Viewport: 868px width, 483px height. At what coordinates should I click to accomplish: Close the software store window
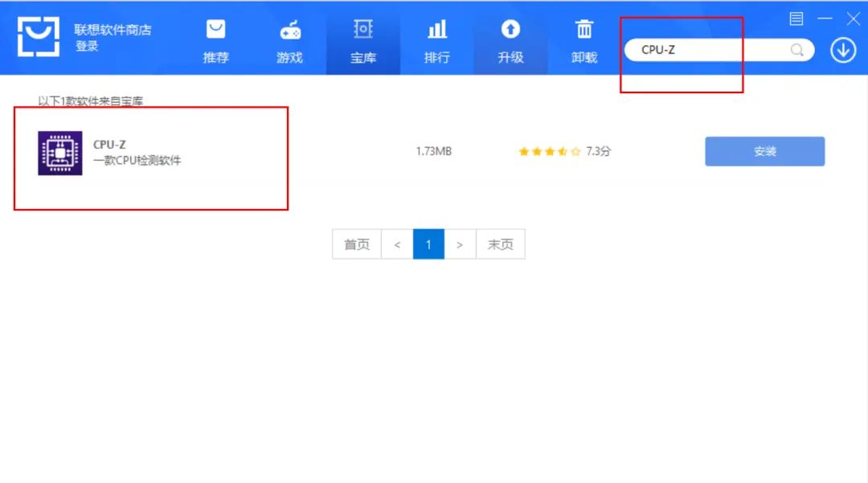tap(853, 18)
